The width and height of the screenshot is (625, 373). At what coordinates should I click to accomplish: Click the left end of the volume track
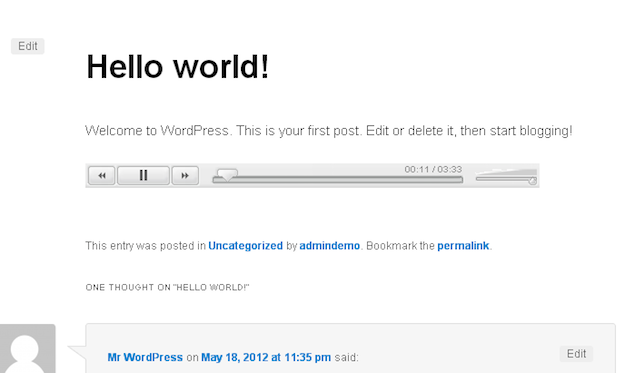point(478,179)
